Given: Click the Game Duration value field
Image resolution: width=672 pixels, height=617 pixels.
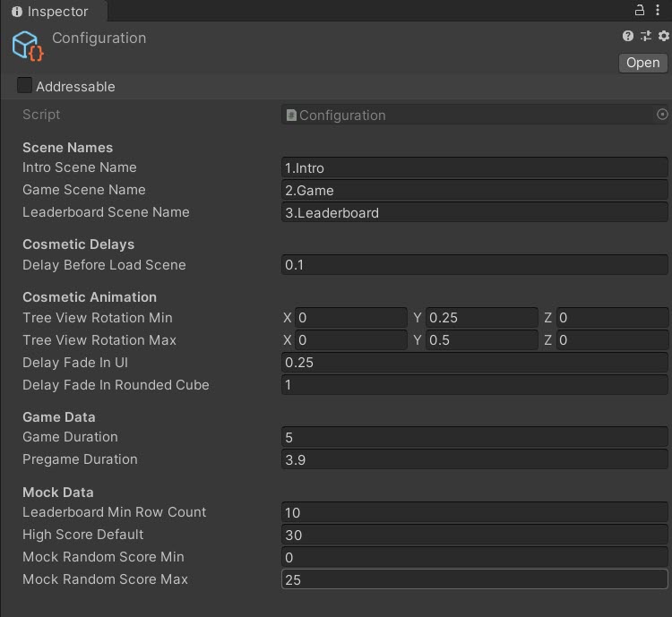Looking at the screenshot, I should click(x=474, y=437).
